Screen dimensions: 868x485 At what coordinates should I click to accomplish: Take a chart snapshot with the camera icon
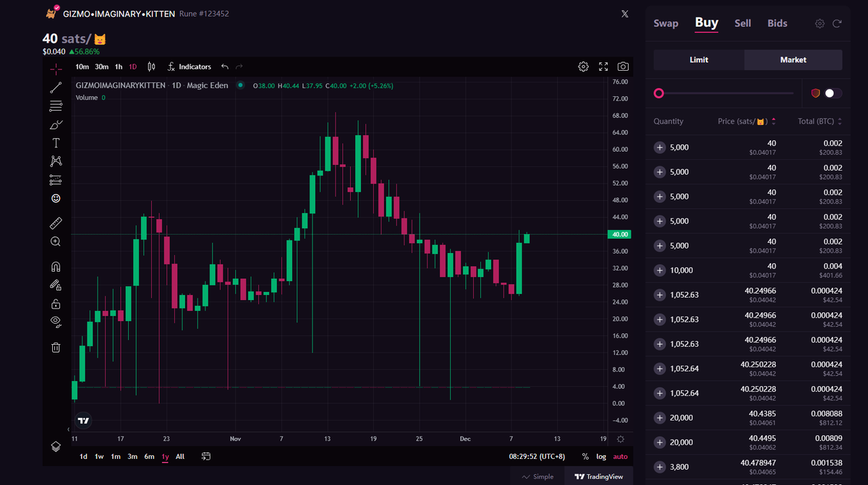623,66
